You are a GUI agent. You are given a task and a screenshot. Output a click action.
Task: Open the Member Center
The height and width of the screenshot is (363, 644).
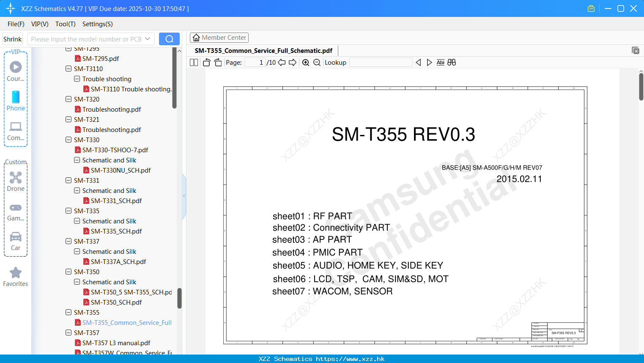[x=219, y=38]
